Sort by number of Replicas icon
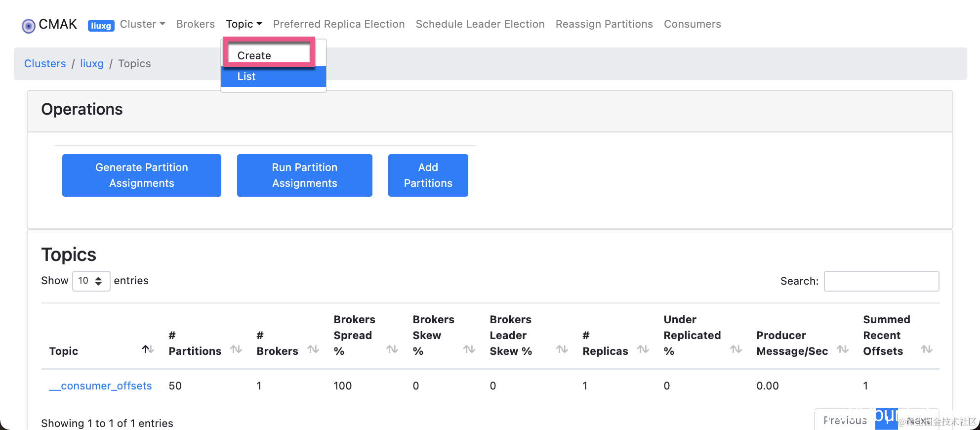 [x=643, y=349]
